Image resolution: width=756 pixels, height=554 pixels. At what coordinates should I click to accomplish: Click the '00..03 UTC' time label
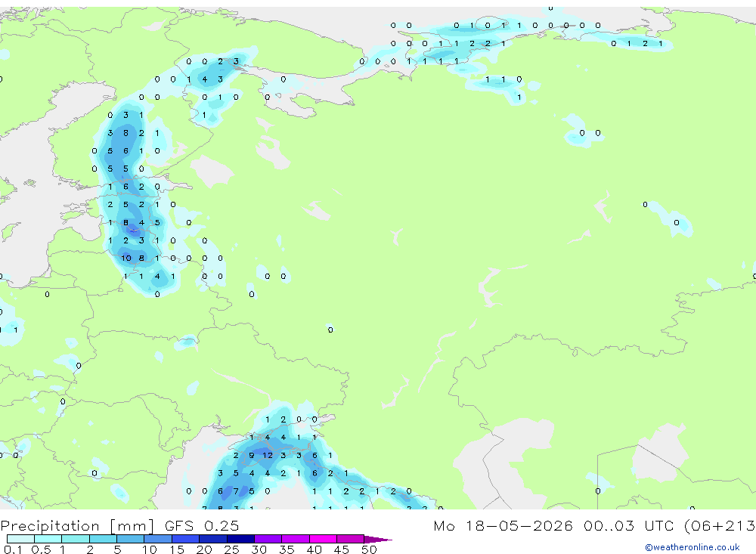pyautogui.click(x=631, y=525)
